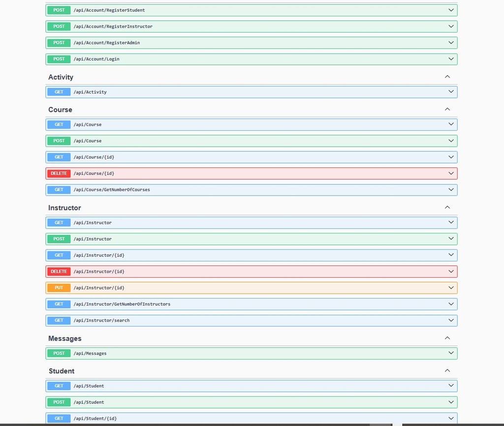Expand the /api/Course/GetNumberOfCourses row chevron
This screenshot has width=504, height=426.
pos(451,190)
